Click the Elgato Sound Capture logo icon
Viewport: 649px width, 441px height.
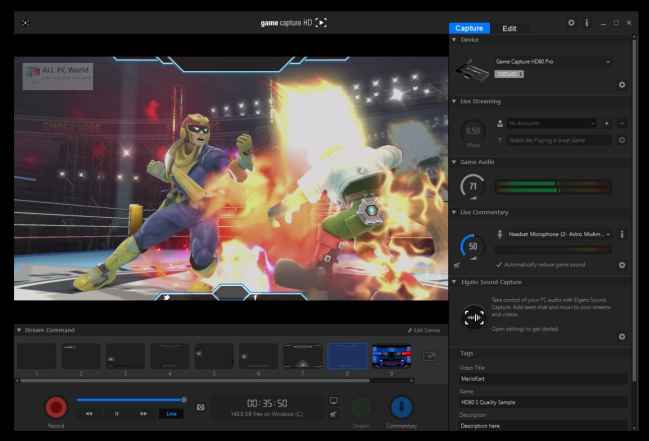[473, 318]
